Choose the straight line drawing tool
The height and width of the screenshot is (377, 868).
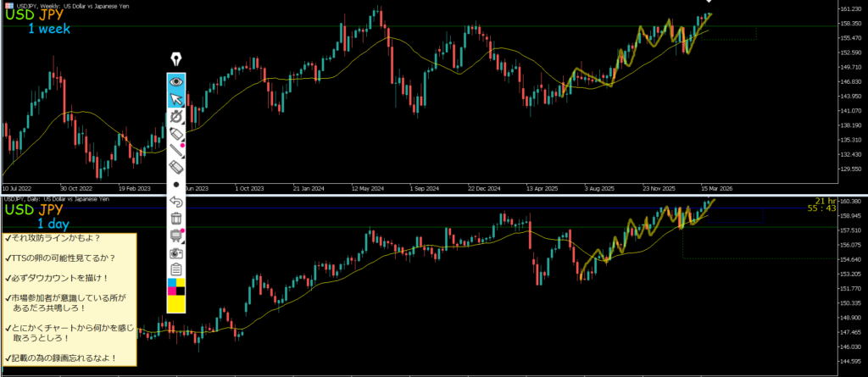pyautogui.click(x=176, y=152)
